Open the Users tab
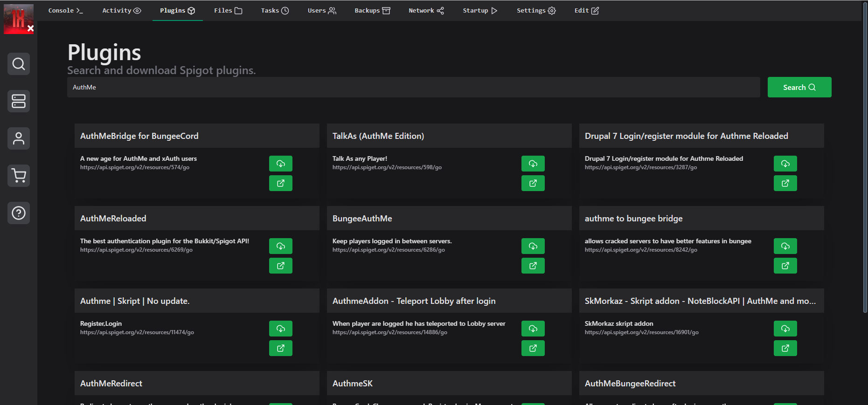The height and width of the screenshot is (405, 868). point(322,10)
